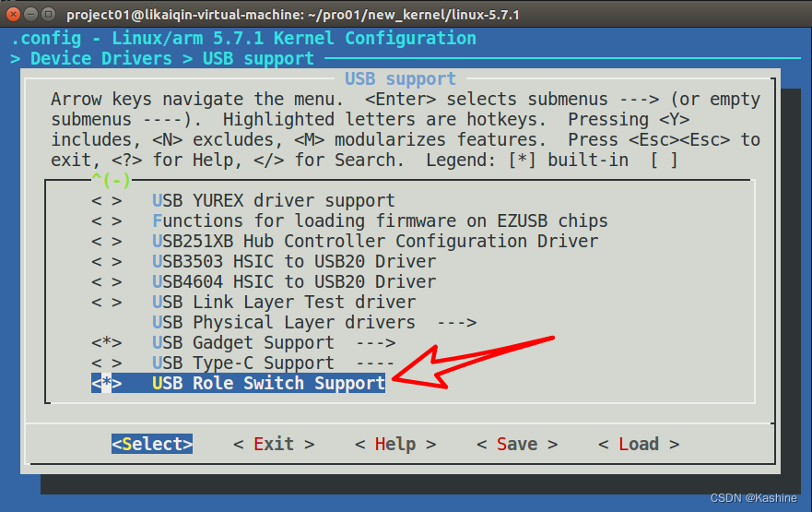
Task: Click the scroll-up indicator above the list
Action: 111,180
